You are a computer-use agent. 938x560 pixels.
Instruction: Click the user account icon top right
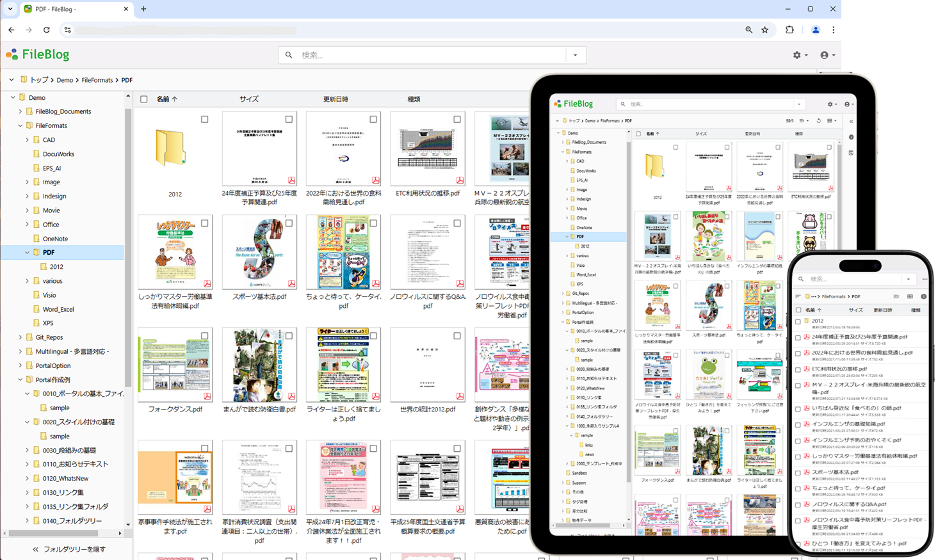point(826,55)
